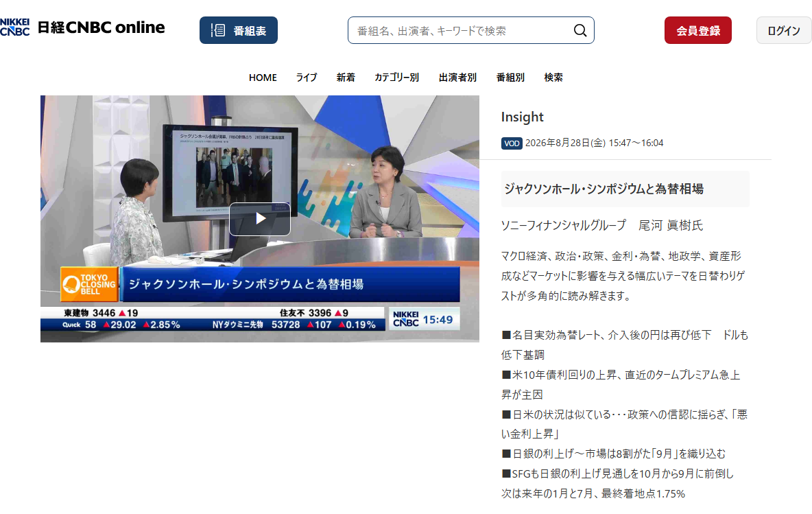Open the 新着 navigation item
This screenshot has width=812, height=514.
(346, 78)
